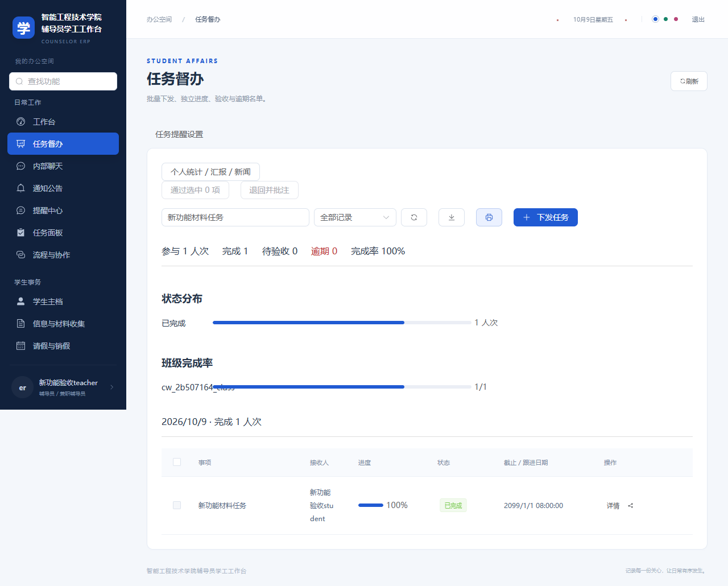Click the 内部聊天 chat bubble icon
728x586 pixels.
[21, 166]
